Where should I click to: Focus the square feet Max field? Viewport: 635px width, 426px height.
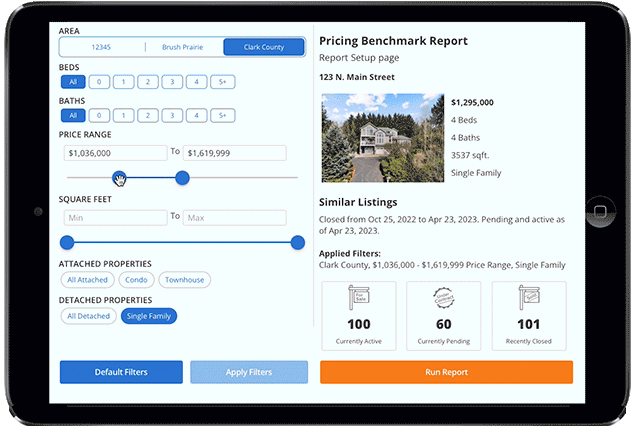tap(234, 217)
